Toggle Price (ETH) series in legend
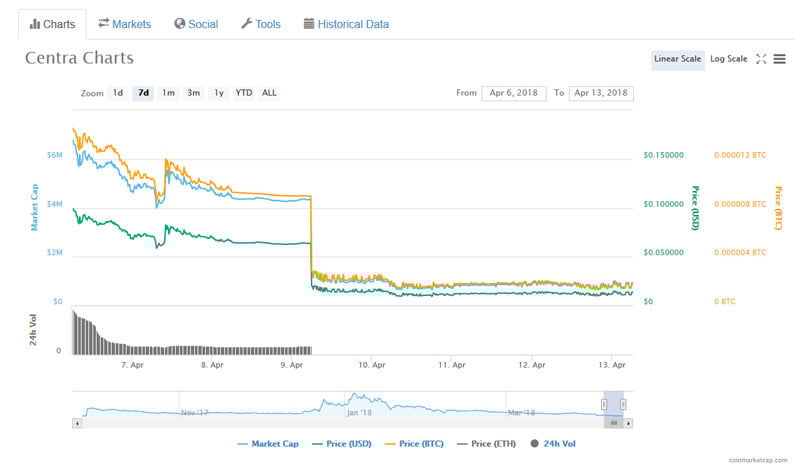The image size is (808, 473). [486, 444]
